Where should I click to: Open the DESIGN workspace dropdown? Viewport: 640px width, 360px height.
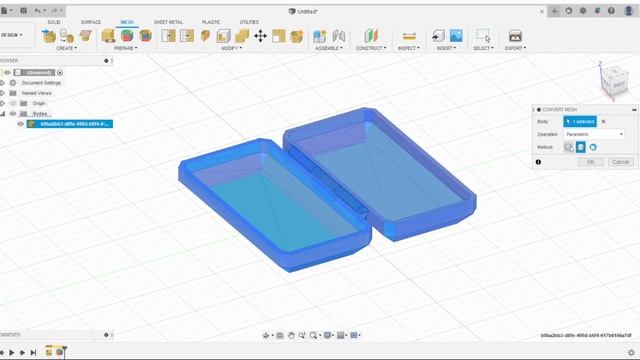(x=11, y=35)
